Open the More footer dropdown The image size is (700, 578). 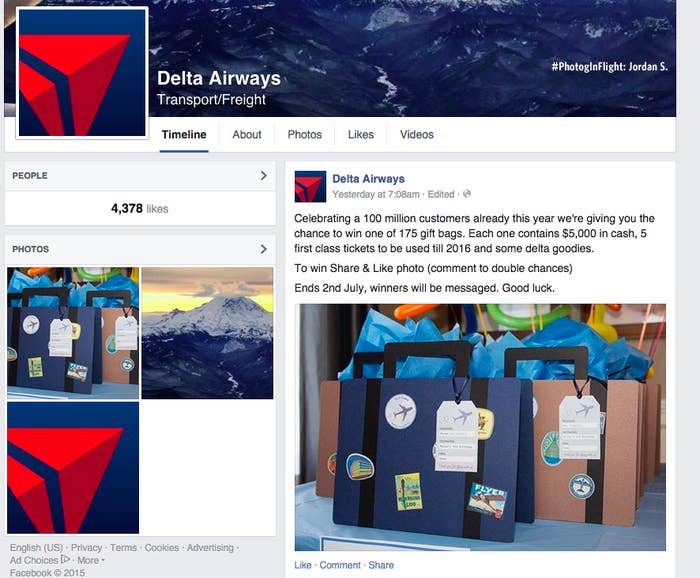tap(91, 560)
